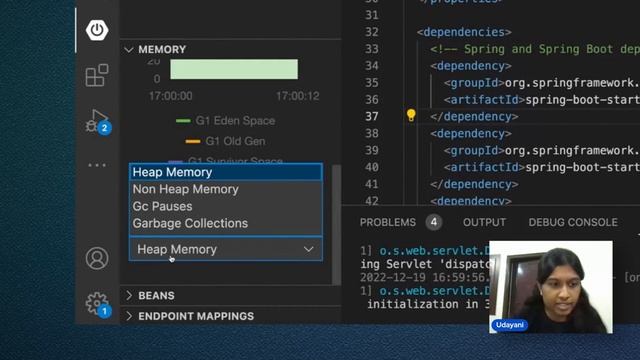The height and width of the screenshot is (360, 640).
Task: Open the Heap Memory combo box
Action: click(226, 249)
